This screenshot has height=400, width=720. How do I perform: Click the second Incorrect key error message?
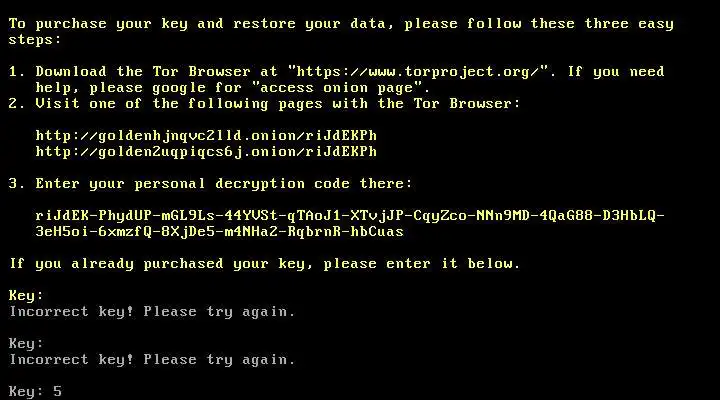point(152,360)
